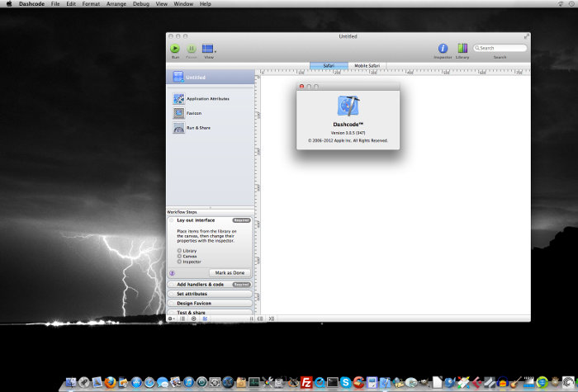Open GarageBand guitar icon in the Dock
This screenshot has height=392, width=578.
click(516, 382)
